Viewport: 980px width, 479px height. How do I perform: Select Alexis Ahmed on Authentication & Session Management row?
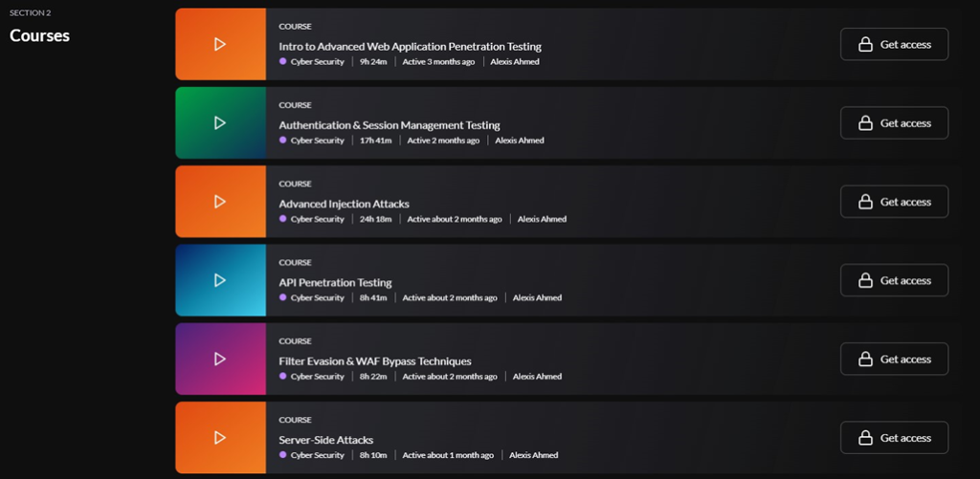[x=519, y=141]
